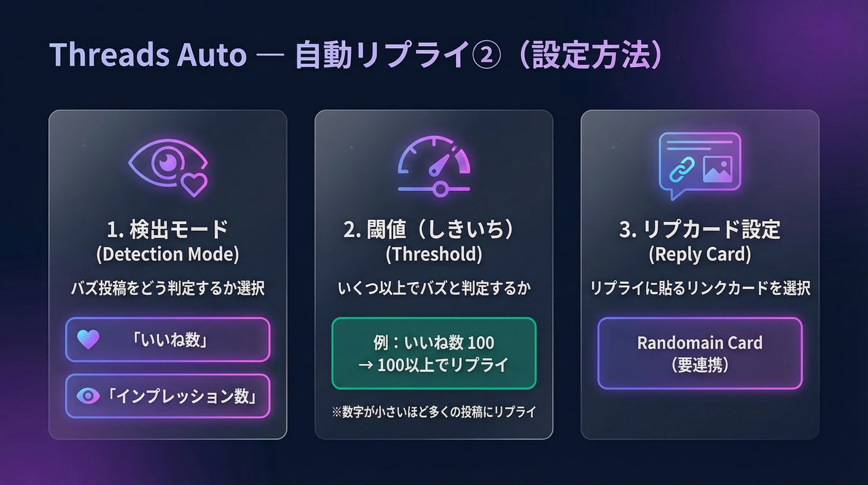Click the "1. 検出モード" heading
Screen dimensions: 868x485
pyautogui.click(x=167, y=230)
